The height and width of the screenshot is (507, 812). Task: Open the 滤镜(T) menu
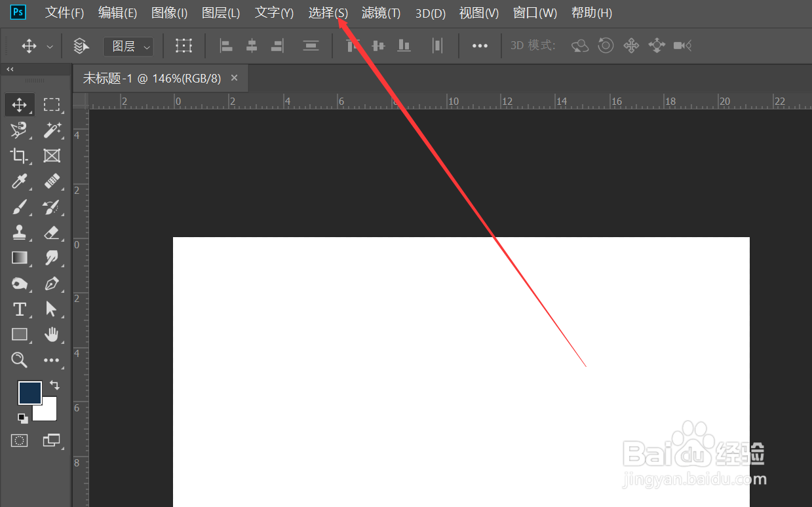coord(381,12)
